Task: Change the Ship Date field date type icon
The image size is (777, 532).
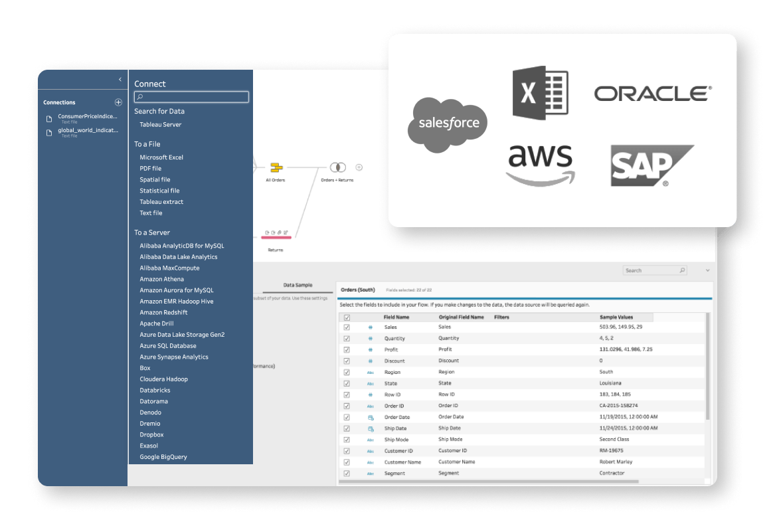Action: pos(370,429)
